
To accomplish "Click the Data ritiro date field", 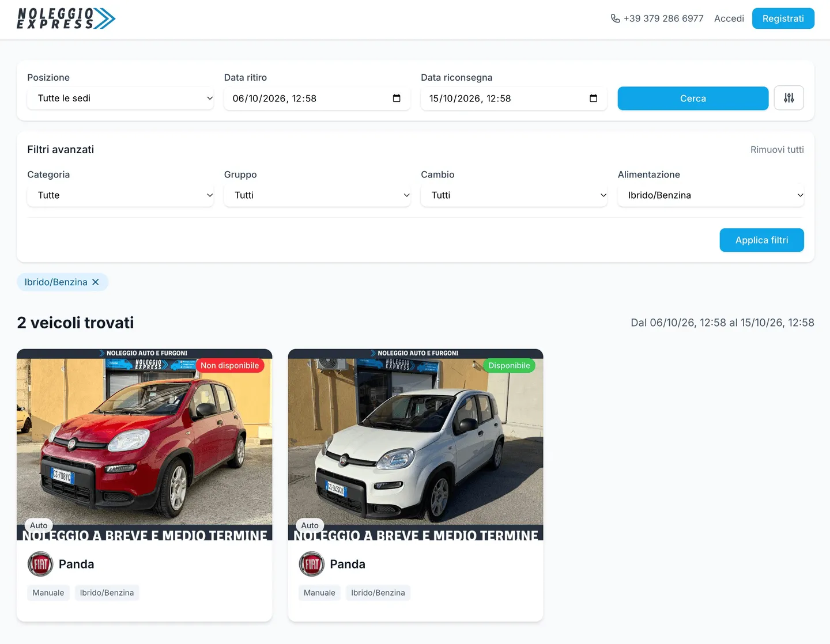I will pos(317,99).
